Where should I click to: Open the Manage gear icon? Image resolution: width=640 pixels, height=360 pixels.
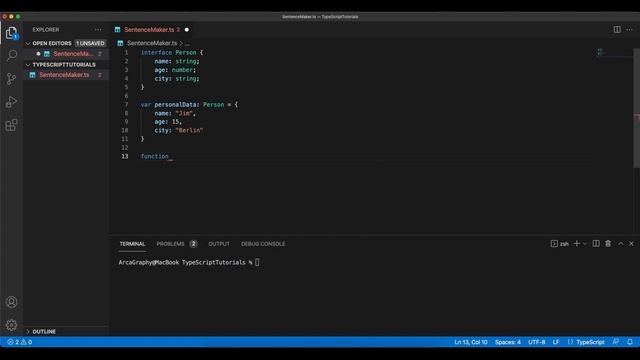[x=11, y=325]
